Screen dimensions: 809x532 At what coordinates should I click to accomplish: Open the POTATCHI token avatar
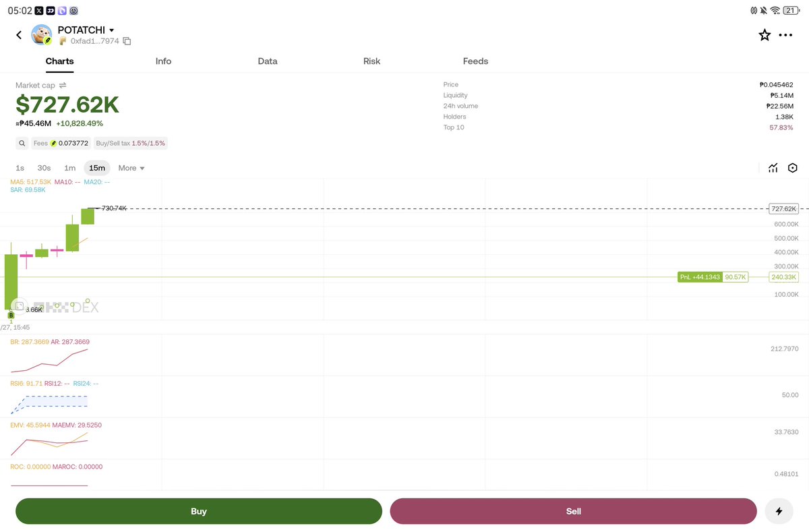tap(42, 35)
